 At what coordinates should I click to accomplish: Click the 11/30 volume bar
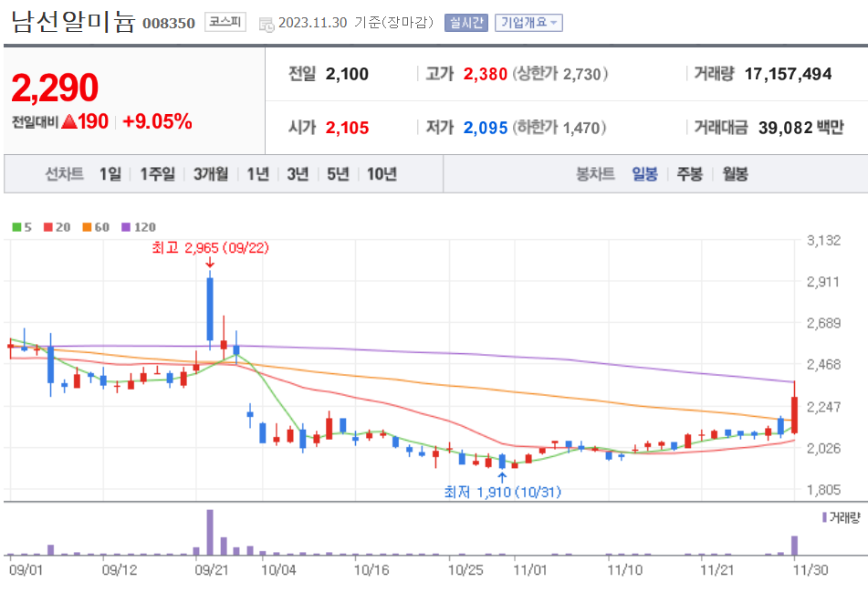click(x=794, y=546)
